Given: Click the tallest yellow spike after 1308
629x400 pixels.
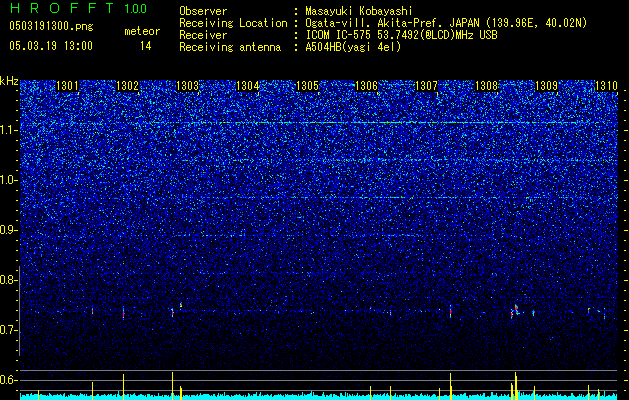Looking at the screenshot, I should click(x=515, y=386).
